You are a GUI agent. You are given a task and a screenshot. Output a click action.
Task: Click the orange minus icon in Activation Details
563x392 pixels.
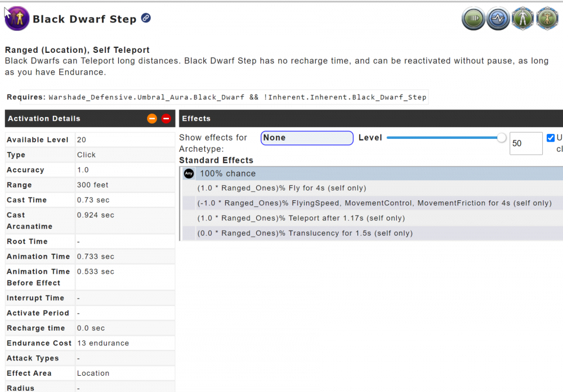pos(152,119)
